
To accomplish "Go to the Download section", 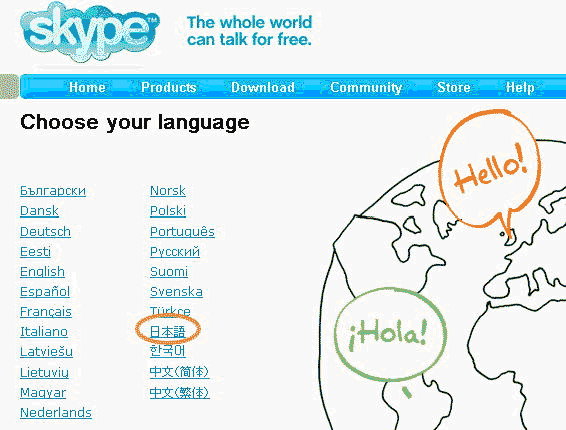I will 263,87.
